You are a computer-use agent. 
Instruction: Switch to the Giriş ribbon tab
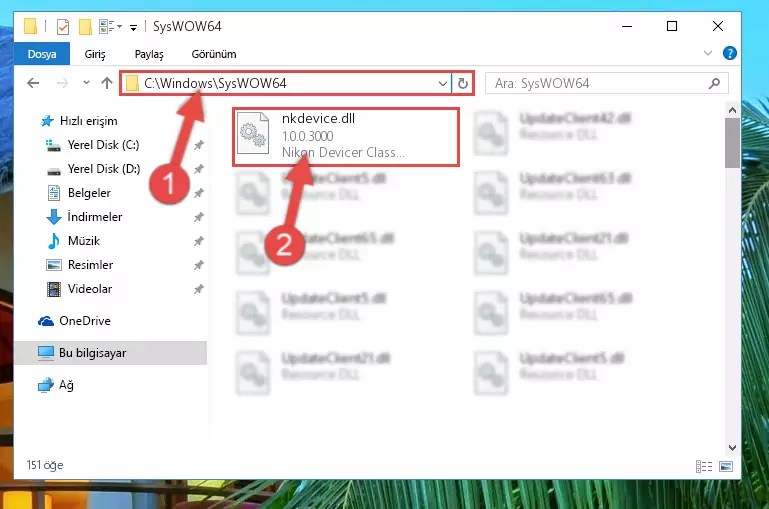(x=95, y=54)
